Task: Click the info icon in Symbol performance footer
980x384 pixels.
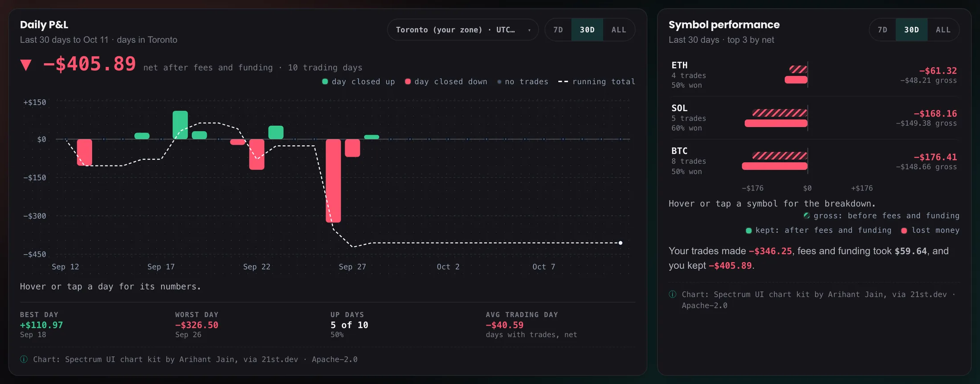Action: pyautogui.click(x=673, y=294)
